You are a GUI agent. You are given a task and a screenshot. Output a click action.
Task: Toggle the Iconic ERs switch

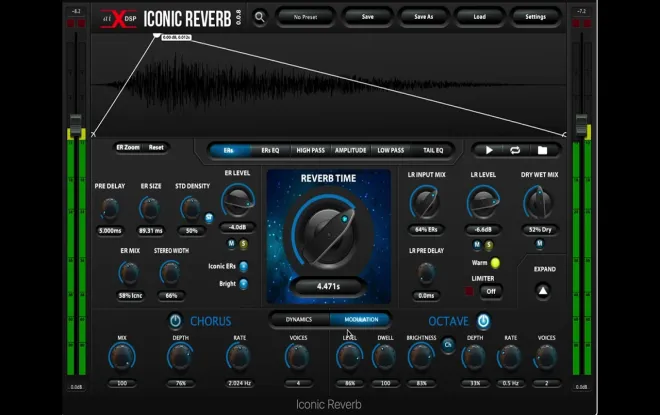[243, 266]
